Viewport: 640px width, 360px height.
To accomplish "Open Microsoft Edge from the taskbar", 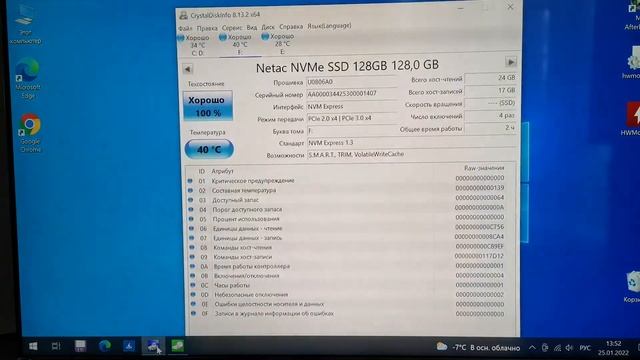I will pos(105,346).
